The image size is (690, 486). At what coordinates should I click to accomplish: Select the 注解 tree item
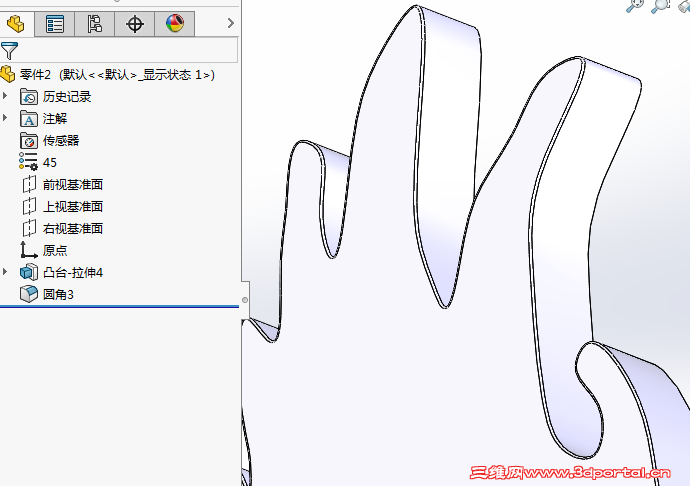tap(55, 118)
